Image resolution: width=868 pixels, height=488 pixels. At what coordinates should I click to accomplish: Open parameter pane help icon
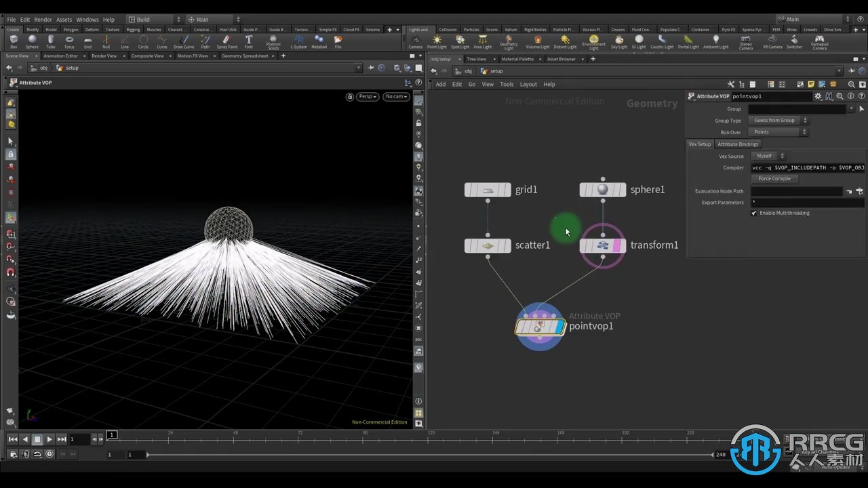(x=861, y=96)
